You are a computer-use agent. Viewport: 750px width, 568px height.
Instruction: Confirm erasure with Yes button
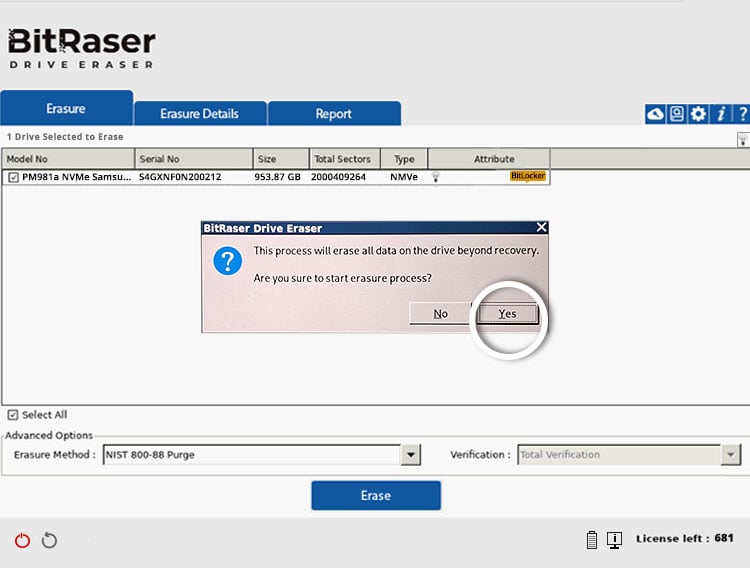point(507,314)
